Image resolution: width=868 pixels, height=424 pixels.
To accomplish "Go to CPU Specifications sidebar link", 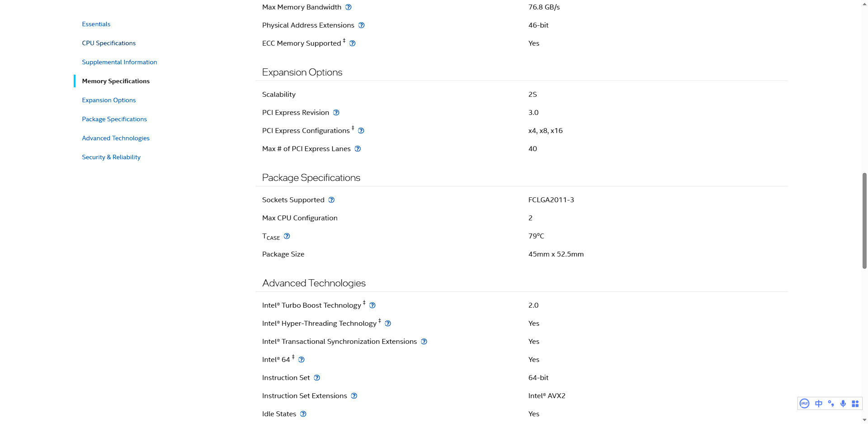I will point(108,43).
